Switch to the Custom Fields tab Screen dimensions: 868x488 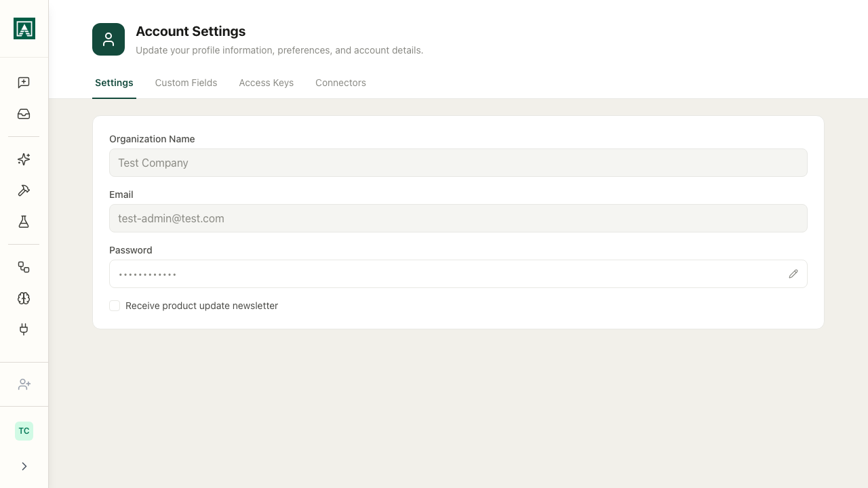click(x=186, y=83)
